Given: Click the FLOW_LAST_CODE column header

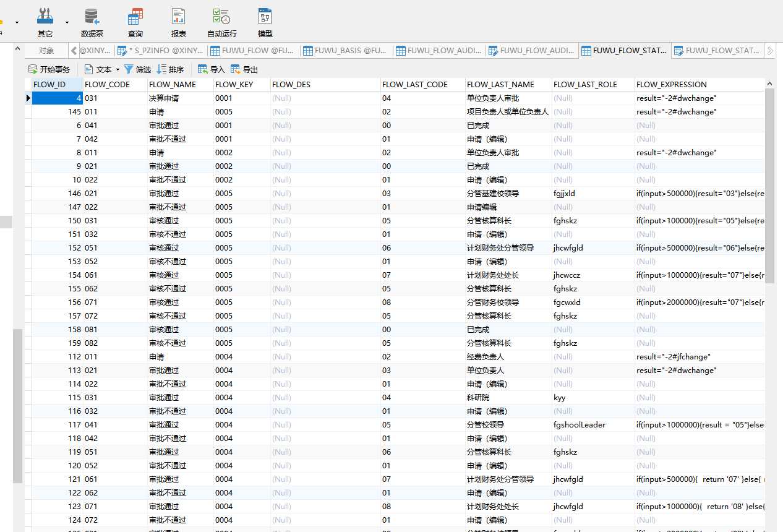Looking at the screenshot, I should click(423, 84).
